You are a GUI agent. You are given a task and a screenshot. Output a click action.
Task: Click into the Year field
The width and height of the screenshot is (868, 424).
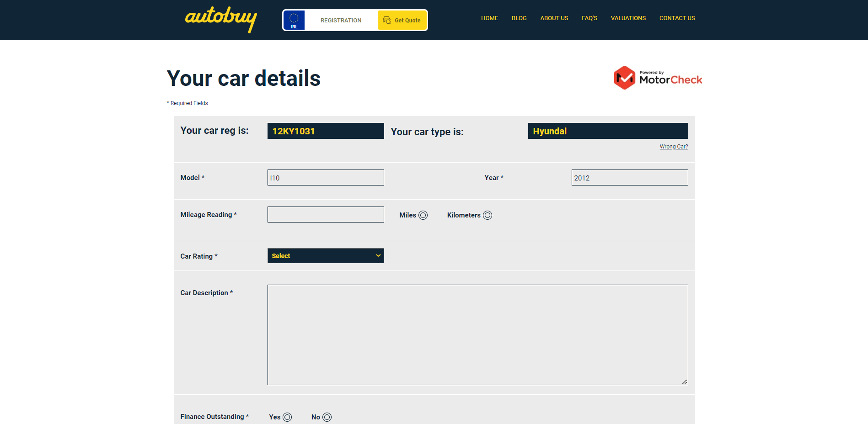pos(630,178)
